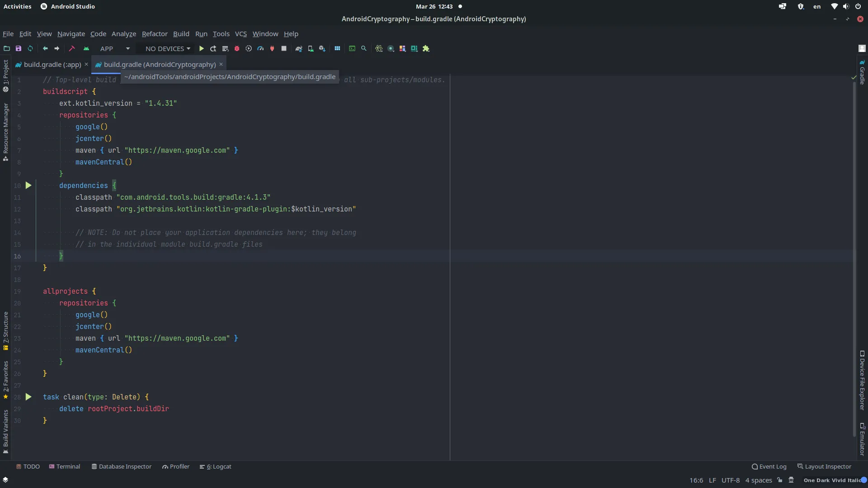
Task: Click the Save All floppy icon
Action: (x=19, y=49)
